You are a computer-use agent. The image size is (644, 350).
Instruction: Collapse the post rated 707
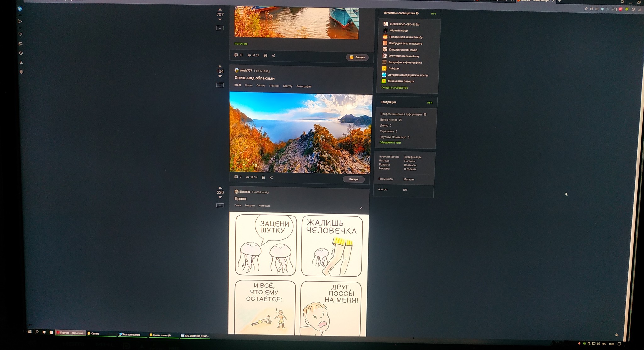click(220, 28)
